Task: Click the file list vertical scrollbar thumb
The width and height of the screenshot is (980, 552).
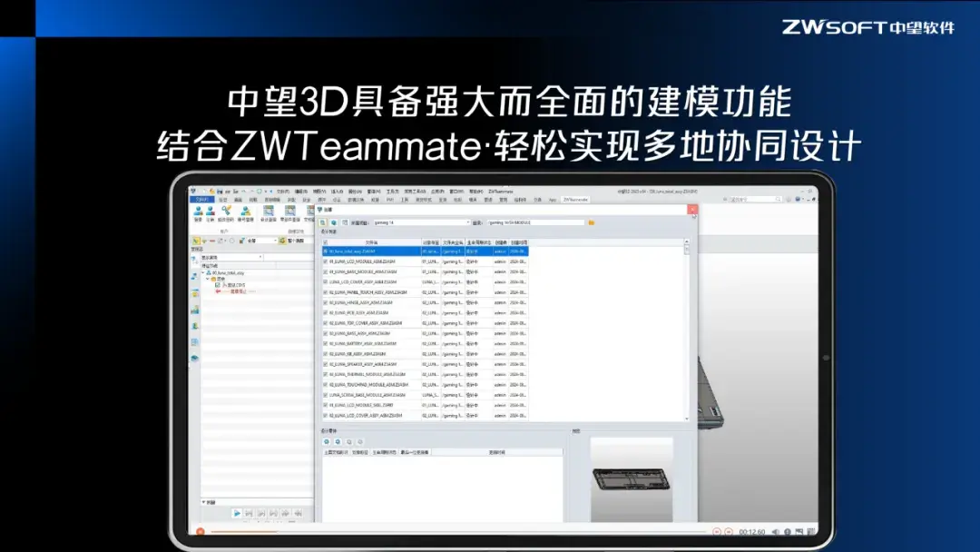Action: tap(687, 249)
